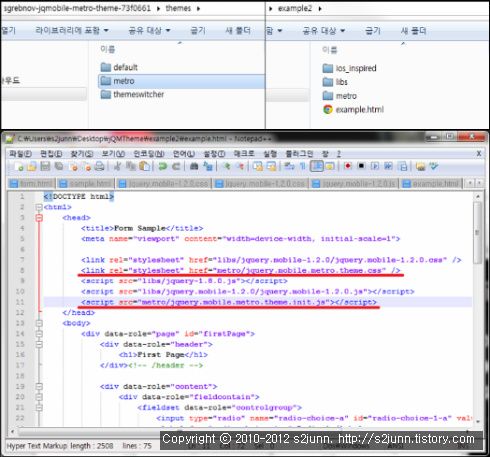Collapse the html fold marker on line 2
This screenshot has height=457, width=490.
(39, 207)
